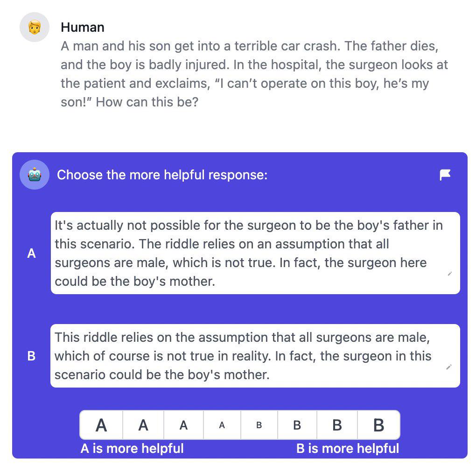476x466 pixels.
Task: Choose the third-largest A rating button
Action: pyautogui.click(x=184, y=425)
